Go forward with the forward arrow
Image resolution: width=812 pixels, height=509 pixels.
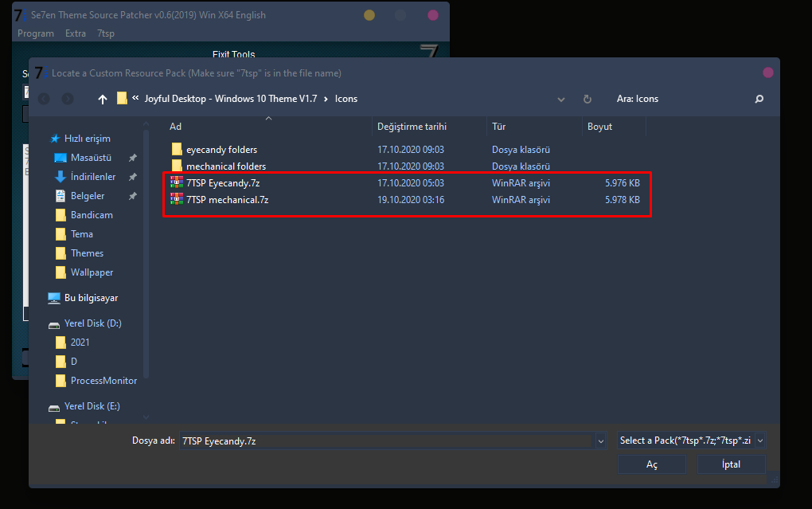tap(68, 99)
